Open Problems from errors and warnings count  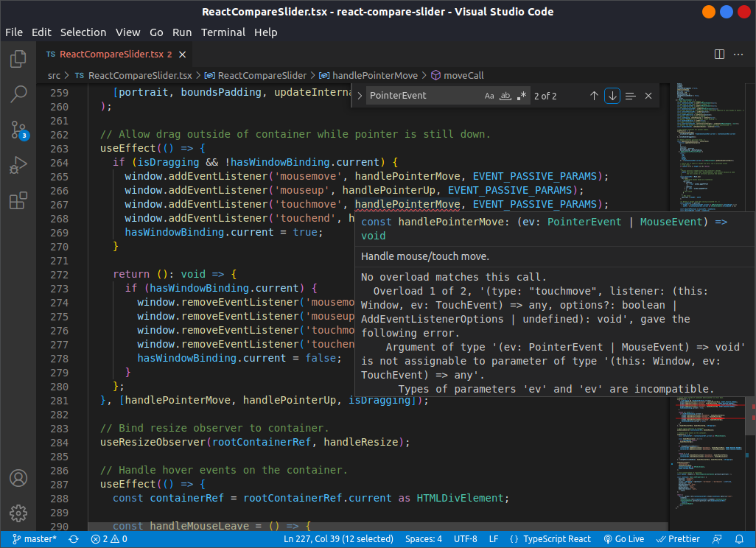point(109,539)
